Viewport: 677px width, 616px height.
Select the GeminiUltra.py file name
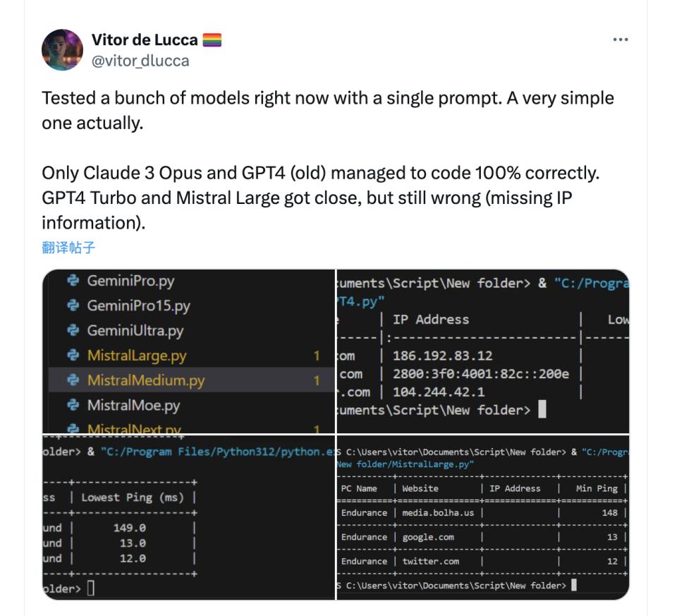click(x=135, y=331)
